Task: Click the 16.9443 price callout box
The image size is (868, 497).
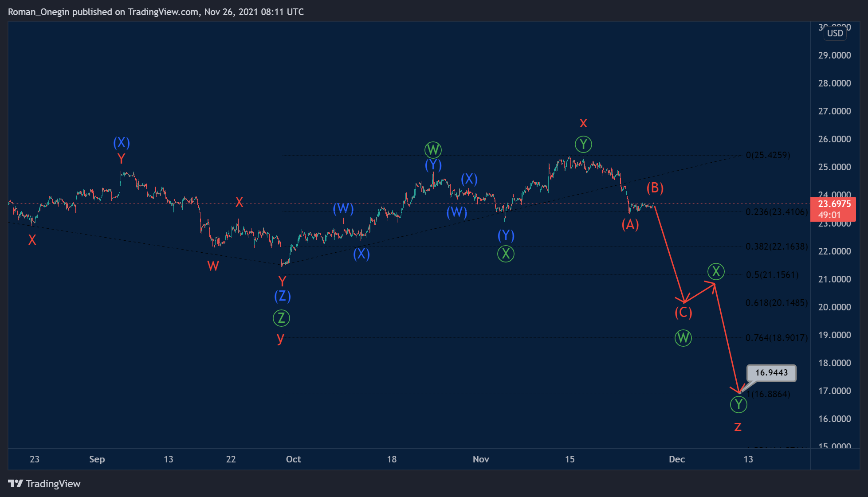Action: (x=771, y=372)
